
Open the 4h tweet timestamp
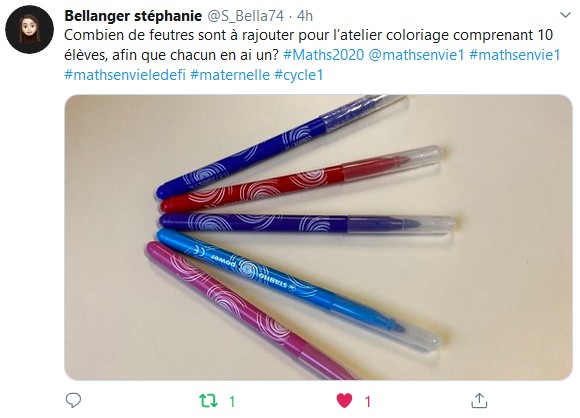[305, 16]
